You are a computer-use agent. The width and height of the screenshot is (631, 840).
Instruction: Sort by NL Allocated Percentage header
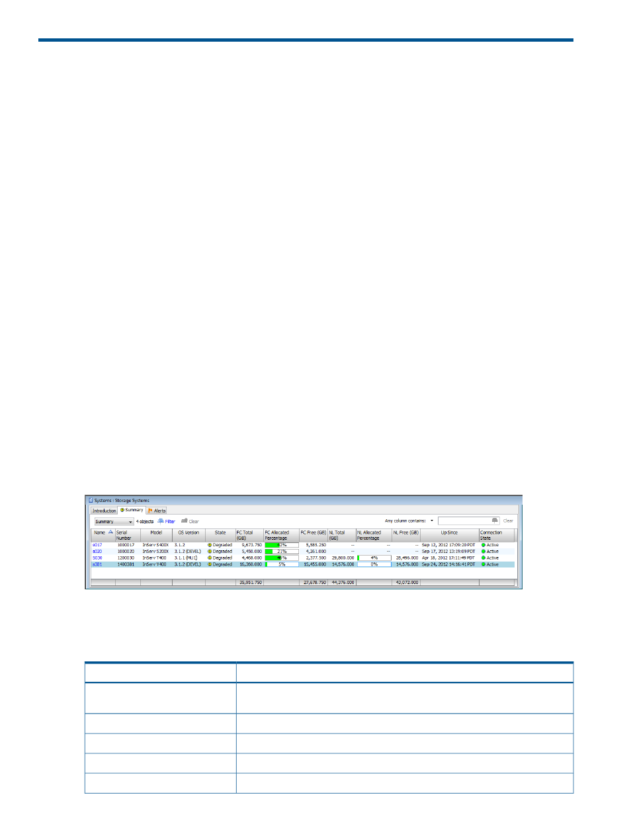[374, 535]
